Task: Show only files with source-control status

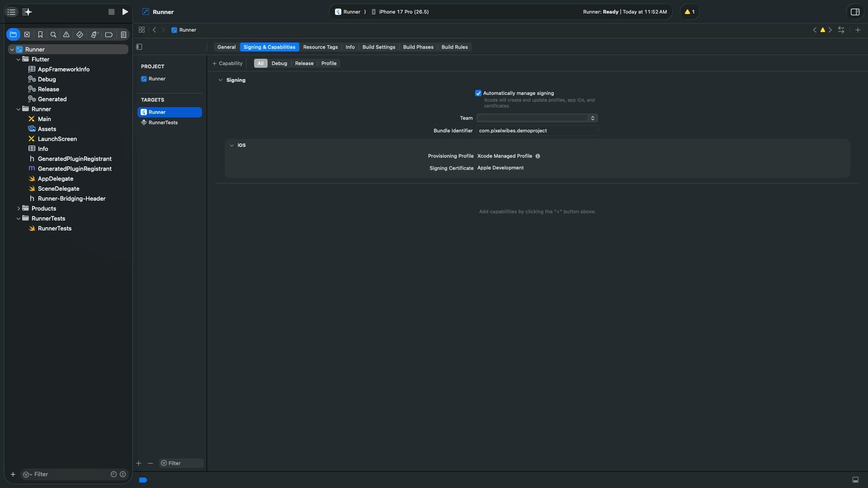Action: click(123, 474)
